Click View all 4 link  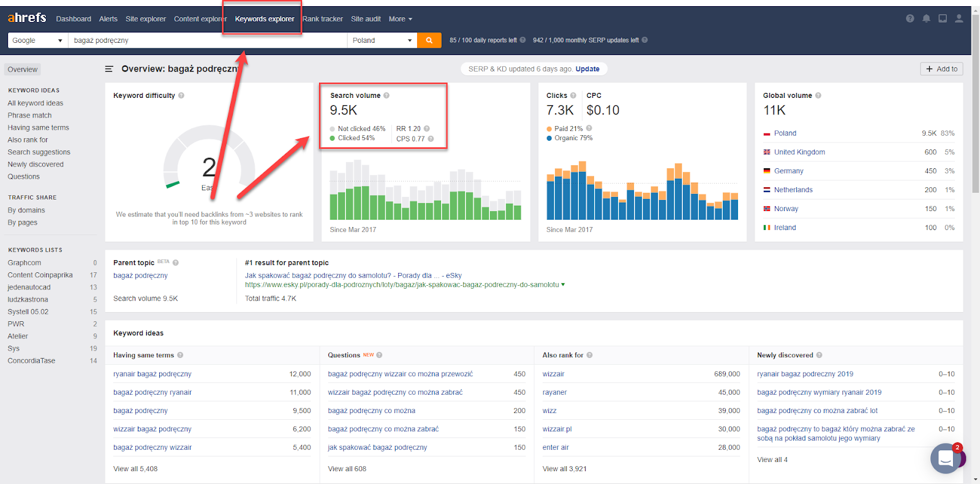tap(772, 460)
